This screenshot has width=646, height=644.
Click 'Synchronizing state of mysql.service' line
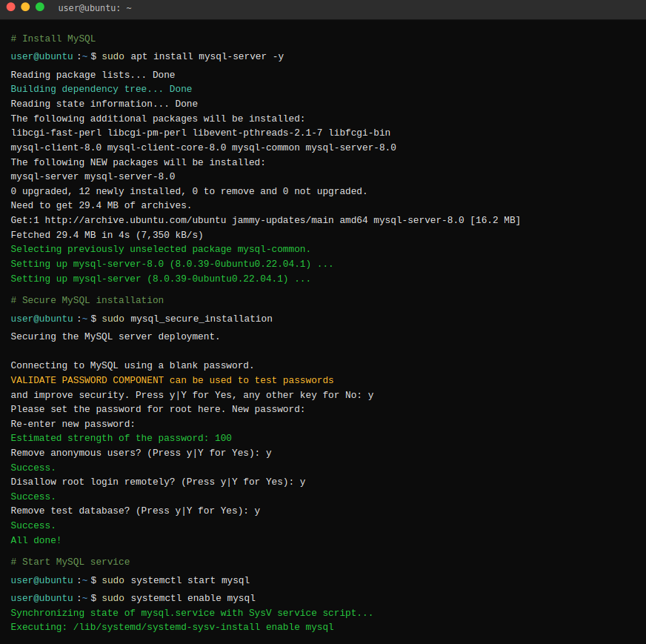[x=192, y=613]
